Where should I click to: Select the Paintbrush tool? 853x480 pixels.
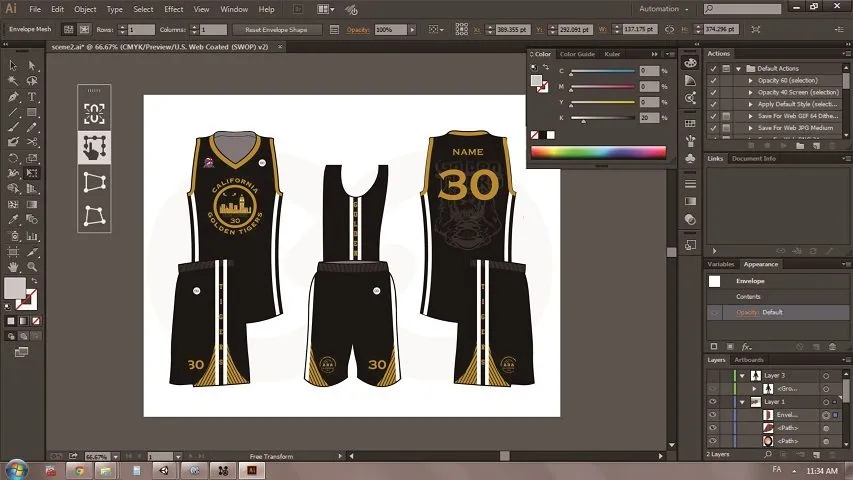pyautogui.click(x=13, y=127)
